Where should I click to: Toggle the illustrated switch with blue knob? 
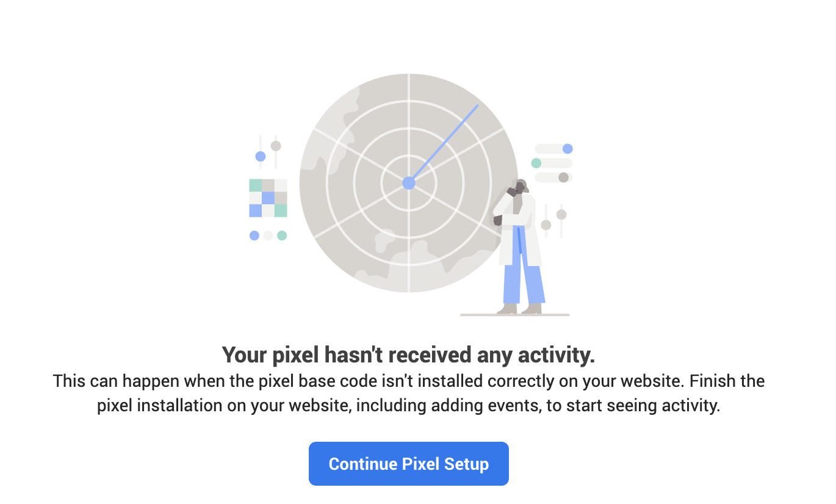tap(553, 149)
